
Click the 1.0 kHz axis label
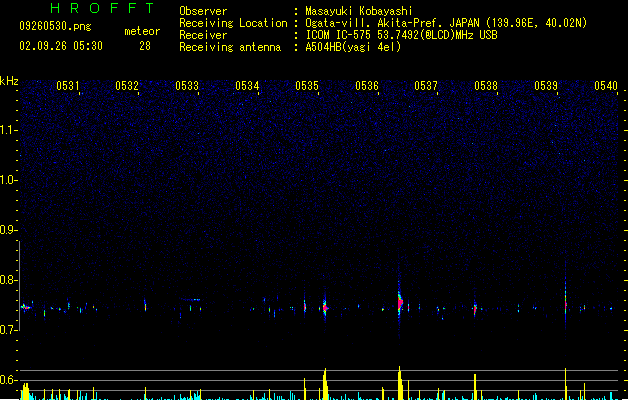tap(8, 180)
